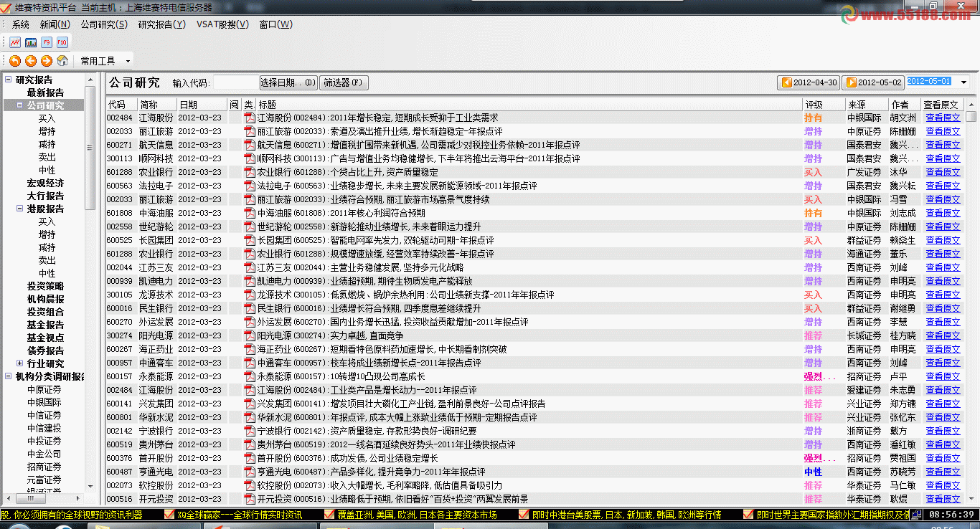Open PDF icon for 贵州茅台 report

(x=250, y=444)
